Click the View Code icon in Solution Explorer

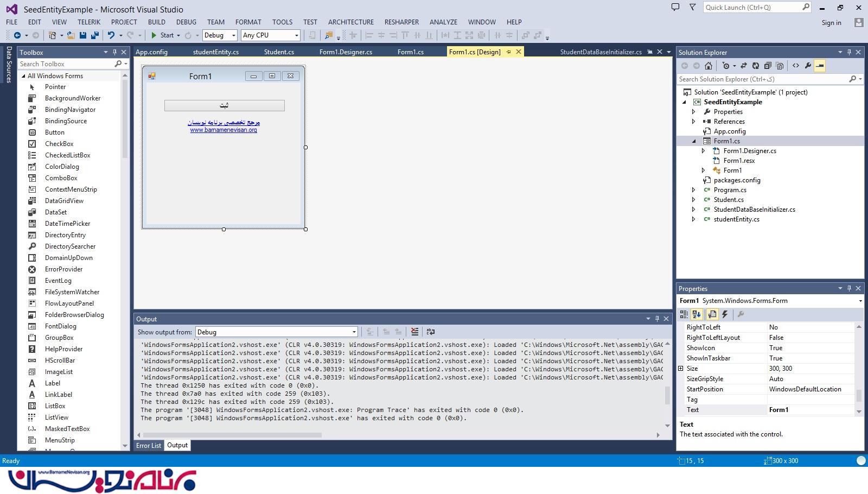click(x=796, y=66)
